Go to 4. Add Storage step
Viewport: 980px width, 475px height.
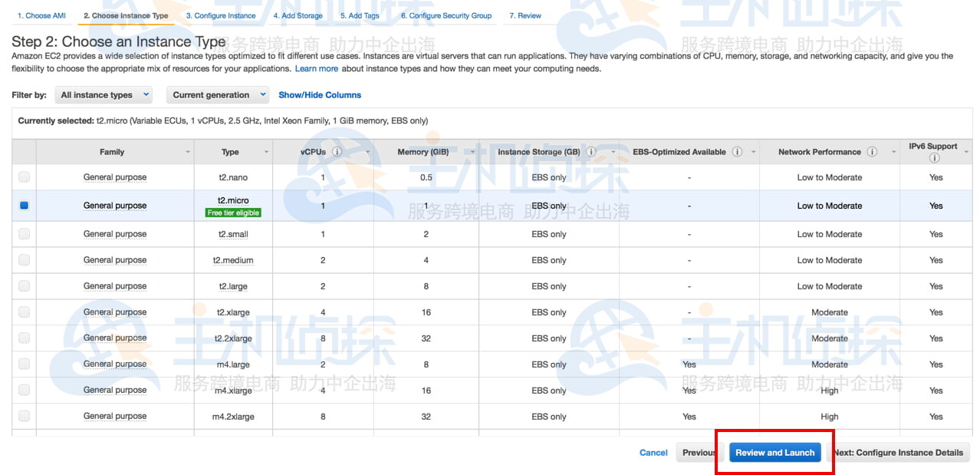point(298,15)
